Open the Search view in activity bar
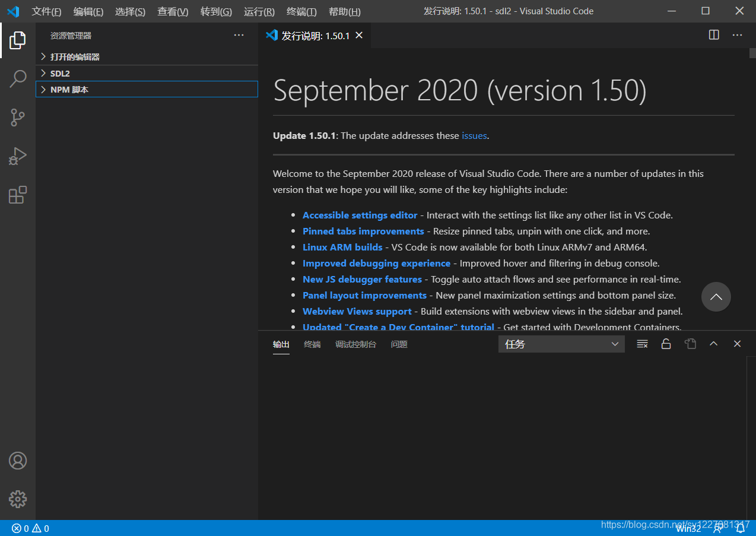 [x=18, y=78]
